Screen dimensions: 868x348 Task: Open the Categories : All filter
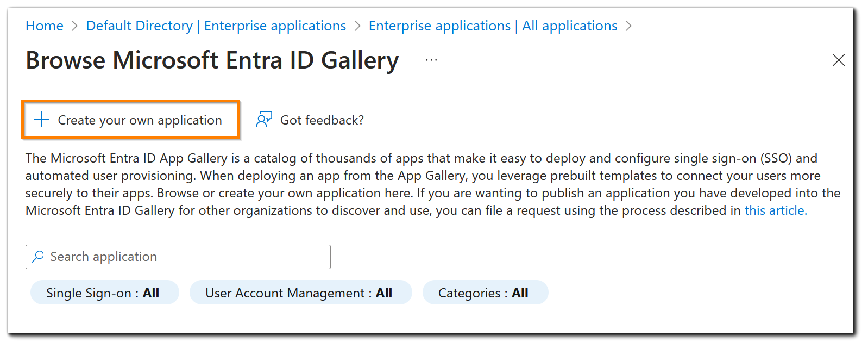coord(485,293)
